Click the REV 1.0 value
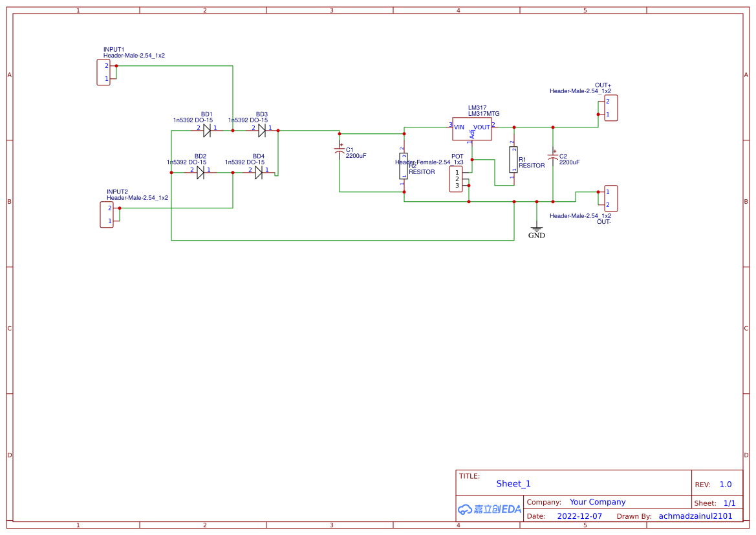The height and width of the screenshot is (535, 756). 724,483
